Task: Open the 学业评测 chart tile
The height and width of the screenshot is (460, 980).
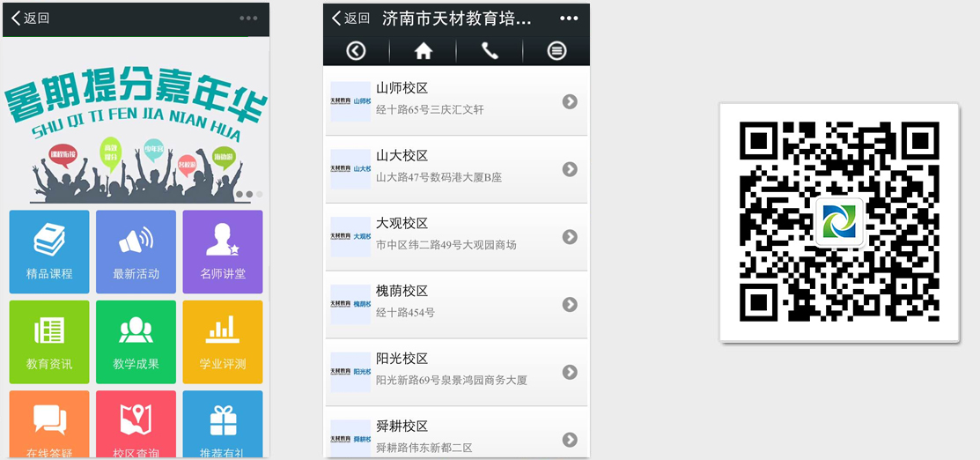Action: (222, 342)
